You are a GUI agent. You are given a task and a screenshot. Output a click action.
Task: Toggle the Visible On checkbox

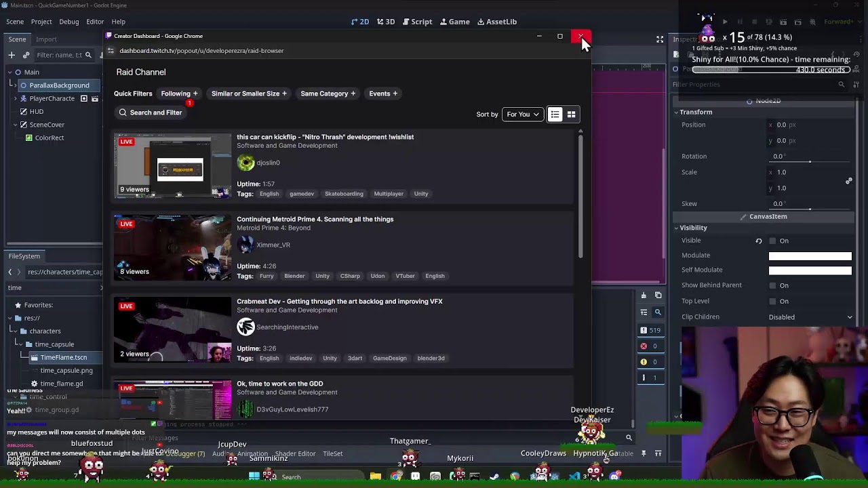click(772, 241)
